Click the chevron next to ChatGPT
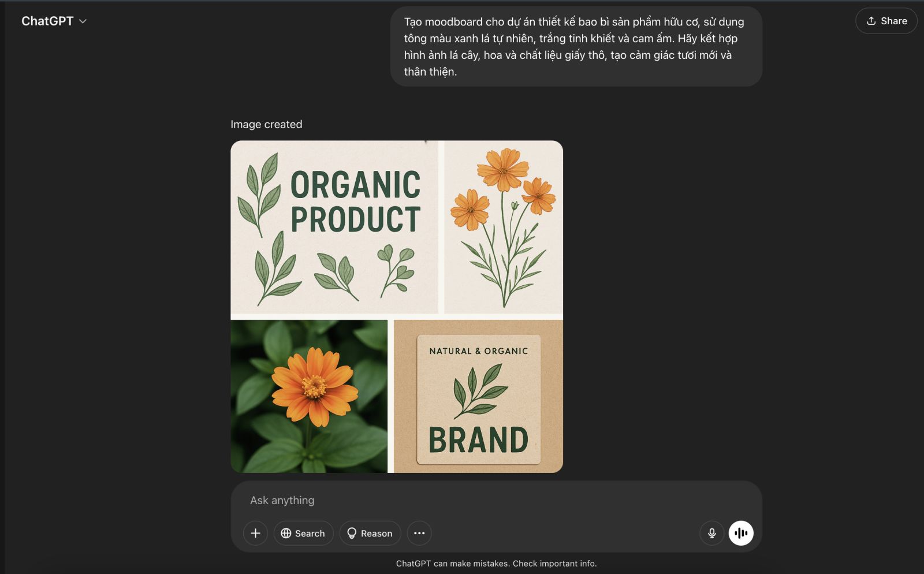 [83, 21]
